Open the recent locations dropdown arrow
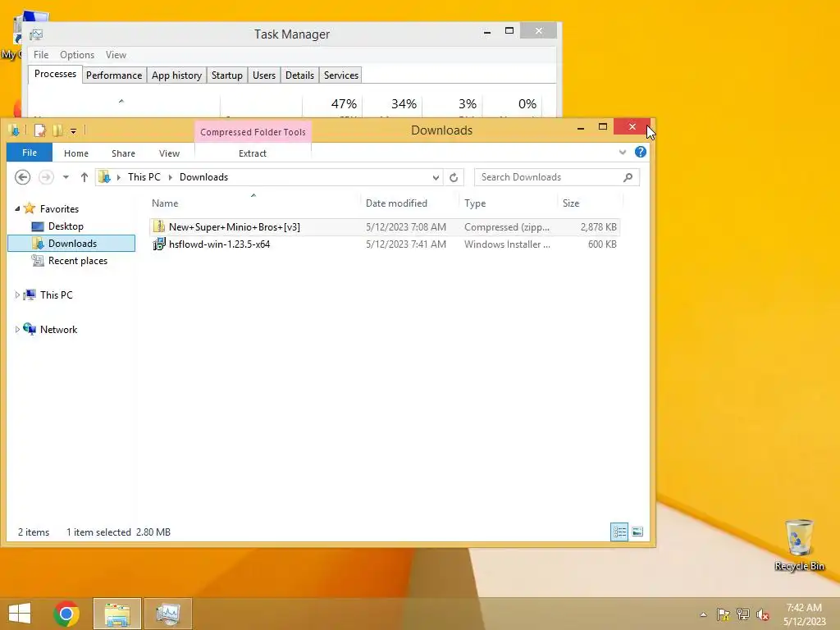The height and width of the screenshot is (630, 840). [66, 177]
